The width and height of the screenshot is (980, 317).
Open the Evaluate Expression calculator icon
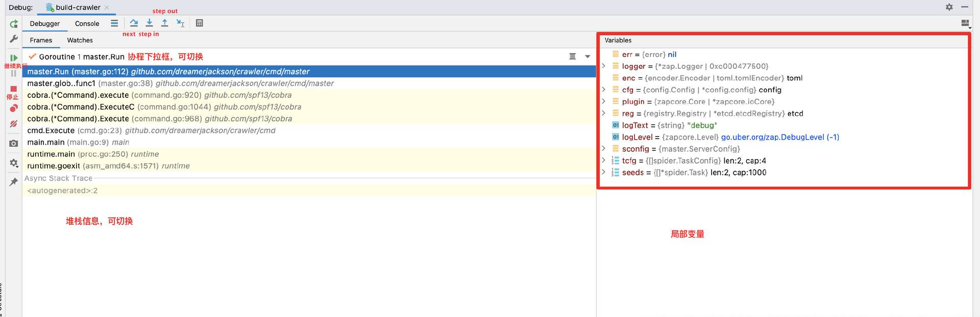(x=200, y=23)
